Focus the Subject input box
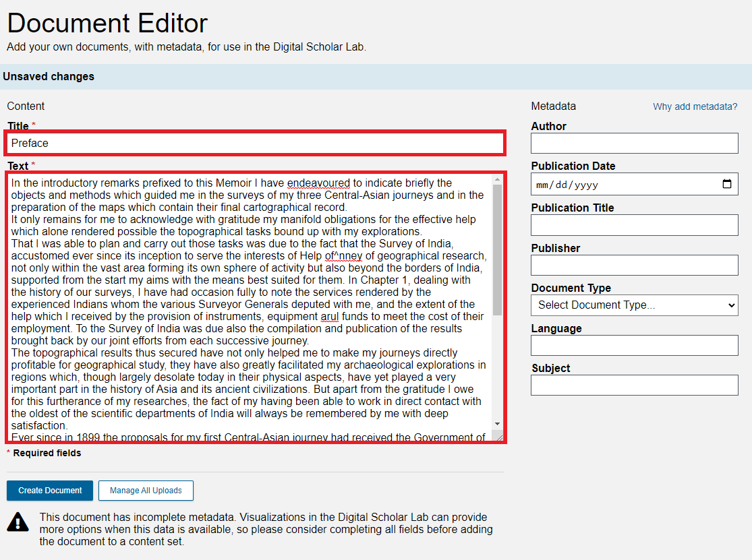The width and height of the screenshot is (752, 560). [x=634, y=385]
